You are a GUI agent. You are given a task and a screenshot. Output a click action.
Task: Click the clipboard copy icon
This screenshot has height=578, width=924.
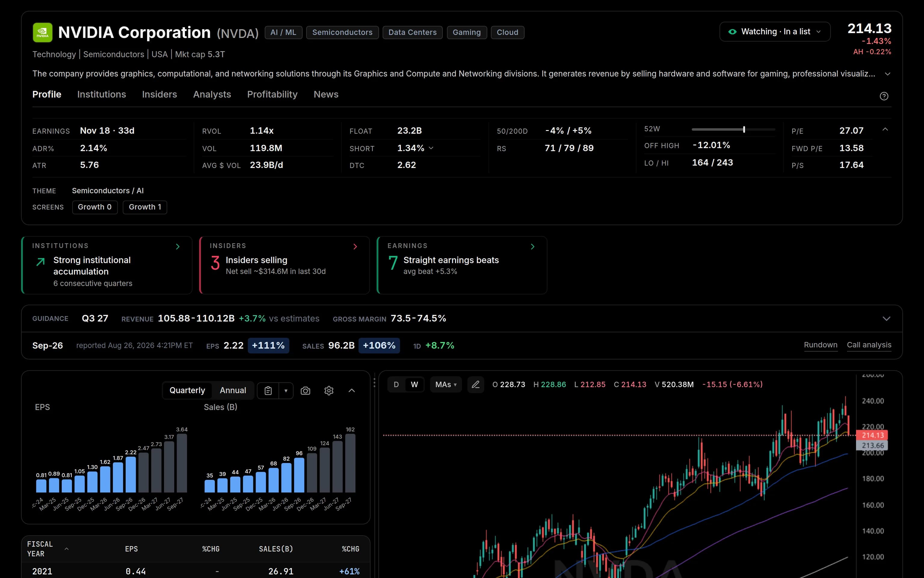(268, 390)
